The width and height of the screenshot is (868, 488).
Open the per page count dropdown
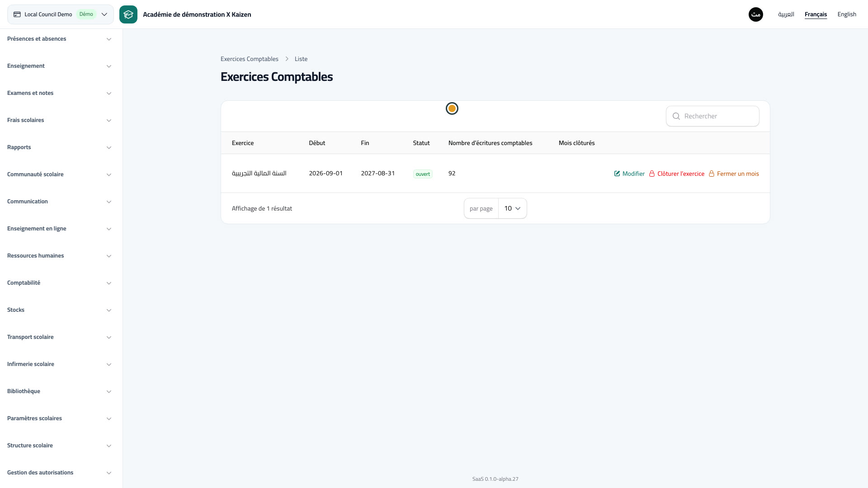(513, 208)
